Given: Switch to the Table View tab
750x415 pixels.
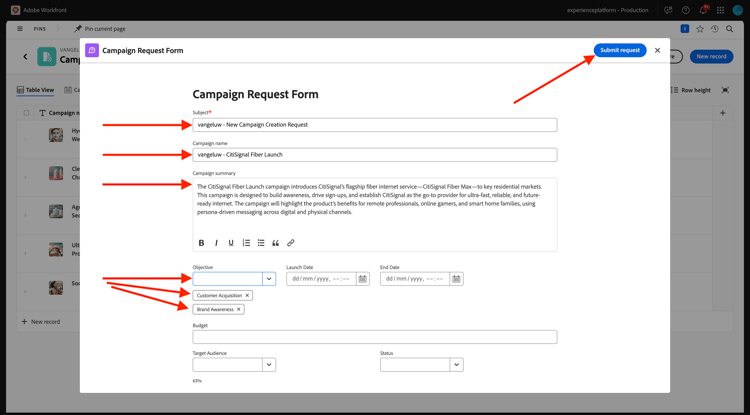Looking at the screenshot, I should click(35, 90).
